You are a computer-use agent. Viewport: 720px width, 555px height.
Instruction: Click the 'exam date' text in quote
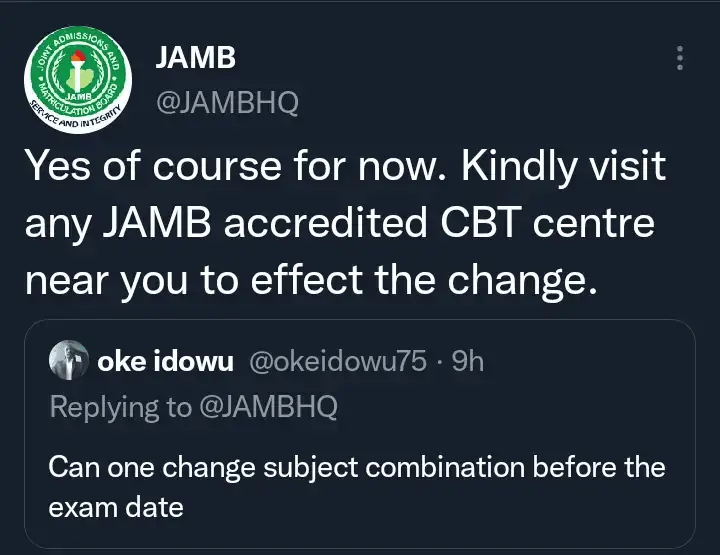[116, 508]
